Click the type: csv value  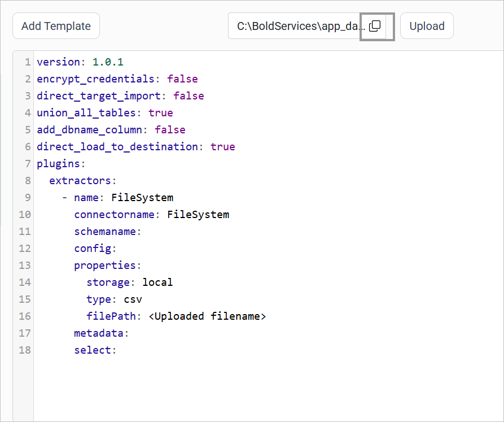pos(133,299)
